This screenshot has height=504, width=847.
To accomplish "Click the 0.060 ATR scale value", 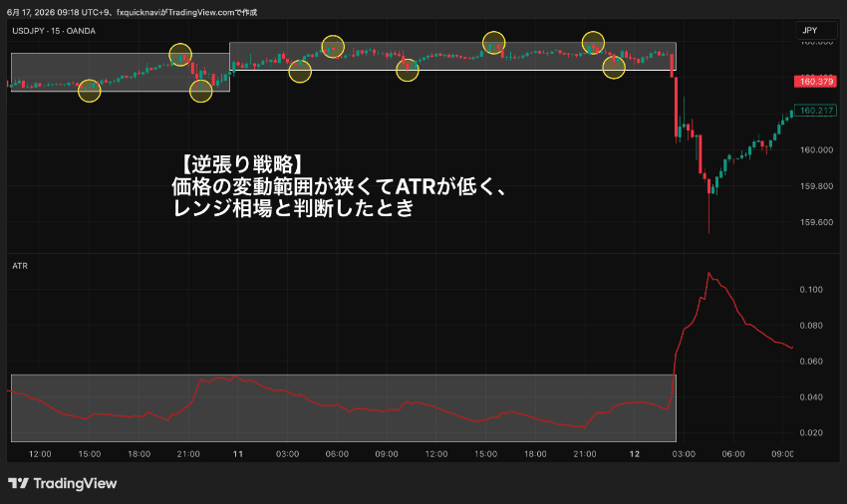I will pos(811,361).
